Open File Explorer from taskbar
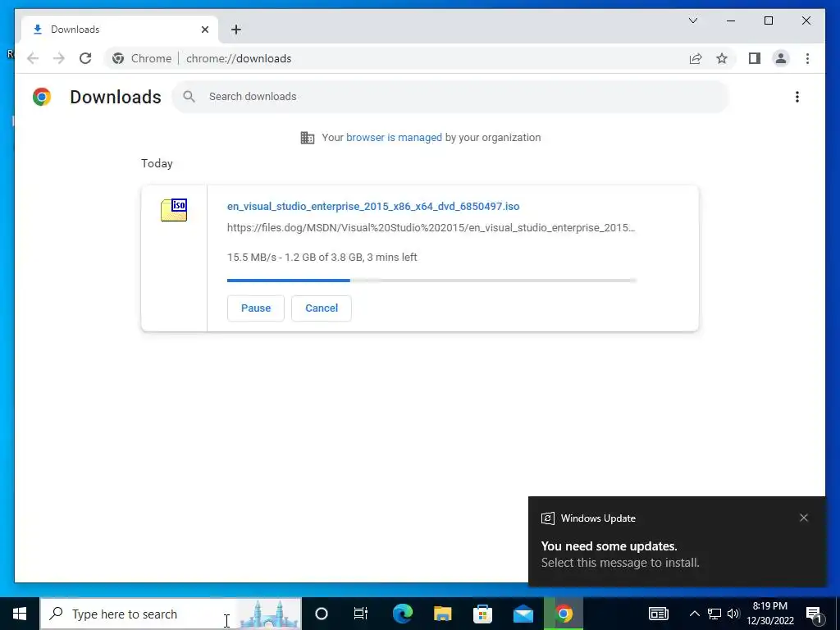840x630 pixels. tap(442, 614)
